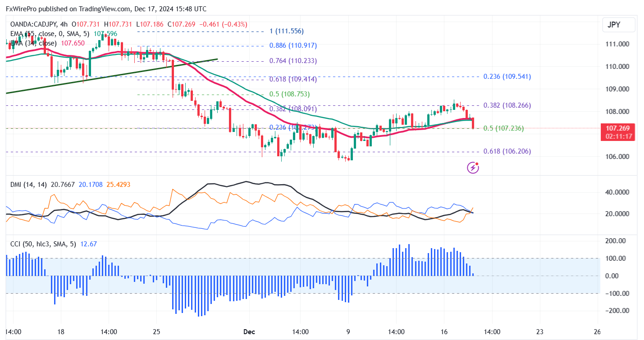
Task: Click the 110.000 price axis label
Action: click(617, 67)
